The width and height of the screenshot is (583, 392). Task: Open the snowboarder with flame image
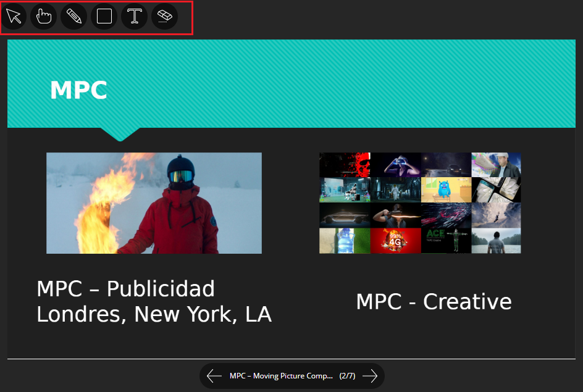coord(154,203)
